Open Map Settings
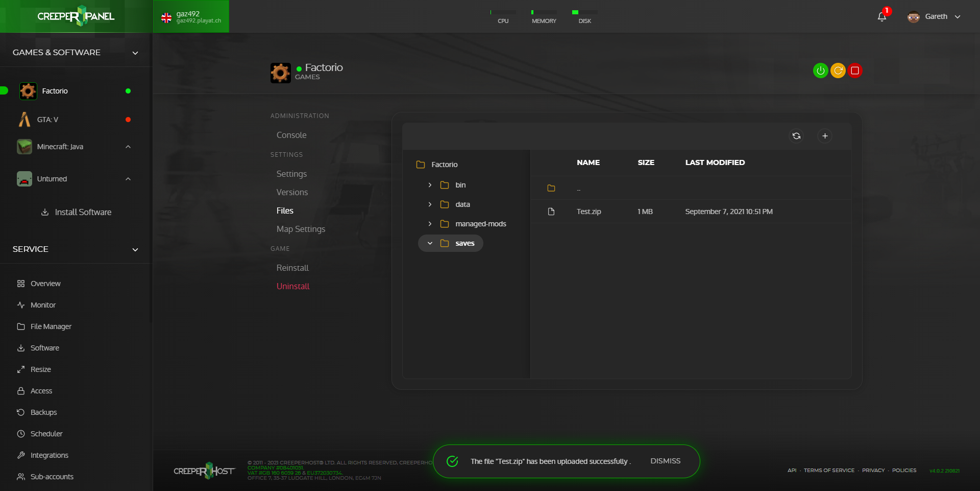This screenshot has width=980, height=491. click(x=301, y=229)
